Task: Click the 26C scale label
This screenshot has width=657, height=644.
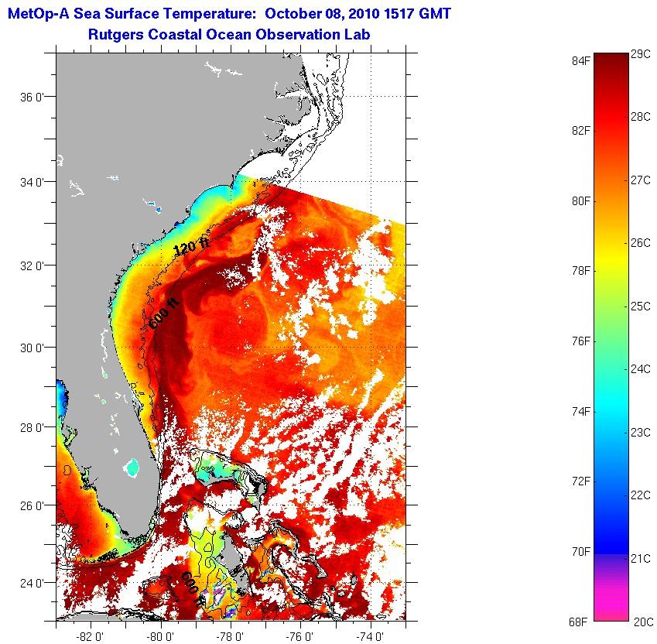Action: tap(641, 243)
